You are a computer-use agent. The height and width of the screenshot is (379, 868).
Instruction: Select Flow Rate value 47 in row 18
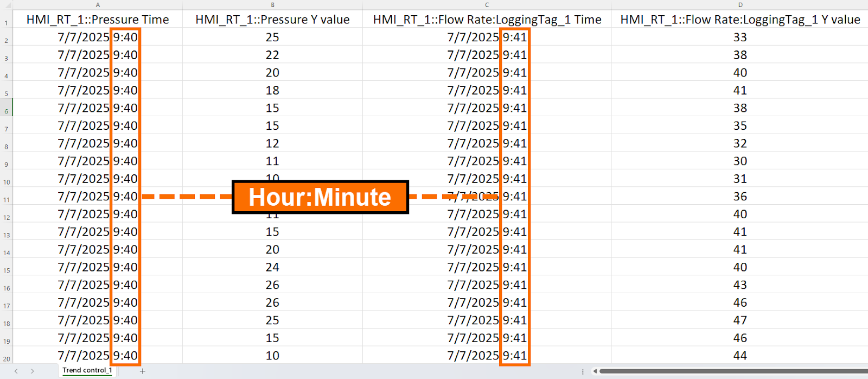coord(740,320)
